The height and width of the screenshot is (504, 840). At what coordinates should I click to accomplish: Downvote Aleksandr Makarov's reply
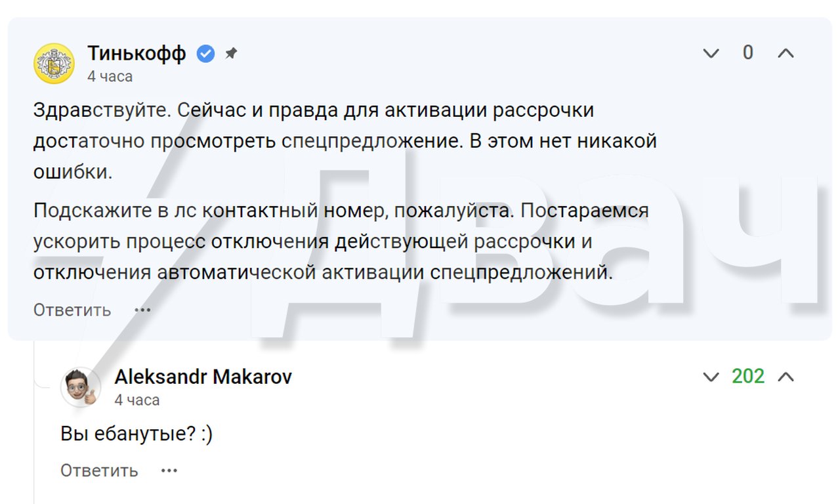point(711,377)
